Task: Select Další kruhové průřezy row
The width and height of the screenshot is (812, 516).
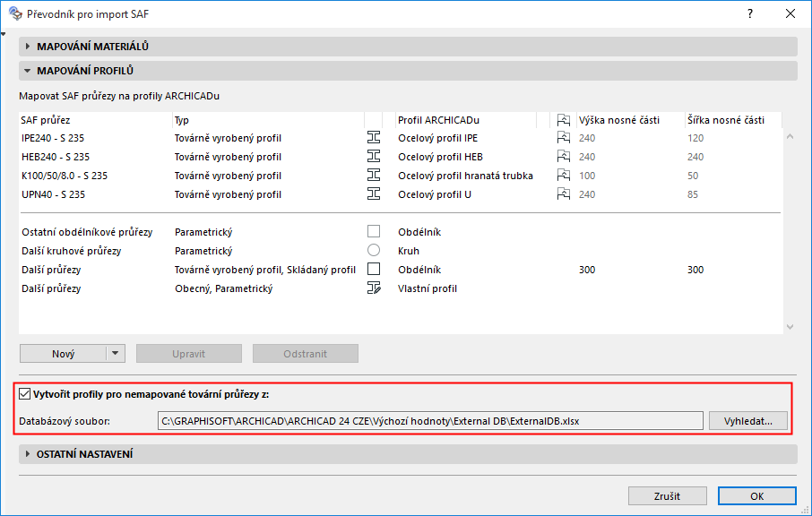Action: [x=400, y=251]
